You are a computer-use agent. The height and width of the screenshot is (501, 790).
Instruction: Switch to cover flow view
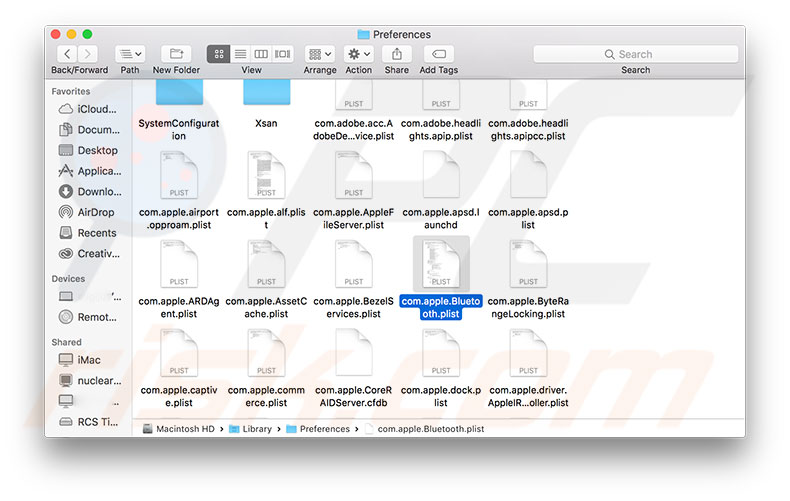click(282, 54)
